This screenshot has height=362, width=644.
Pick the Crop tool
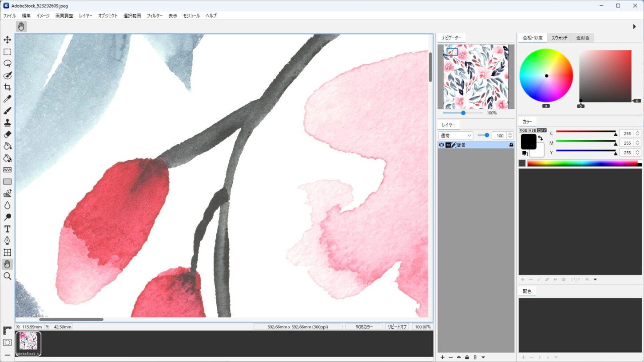point(7,87)
